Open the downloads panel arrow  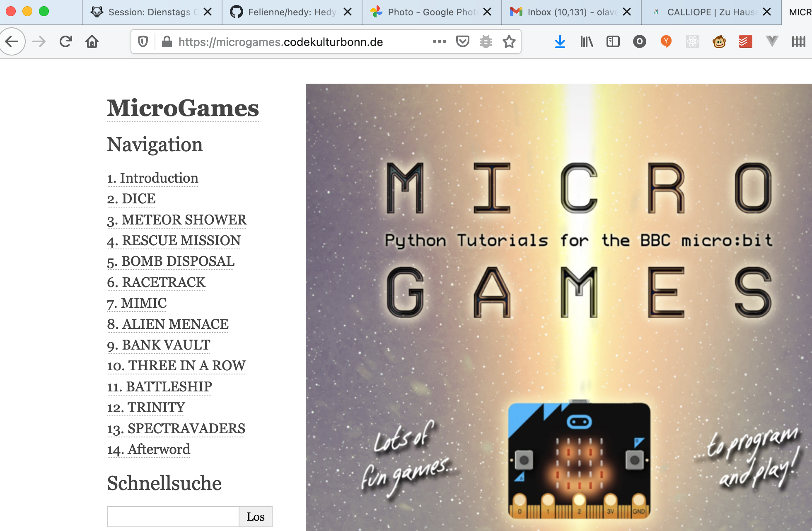click(x=560, y=41)
